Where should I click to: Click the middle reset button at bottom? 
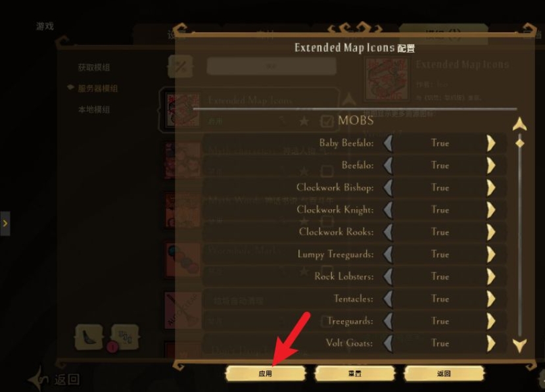tap(354, 374)
